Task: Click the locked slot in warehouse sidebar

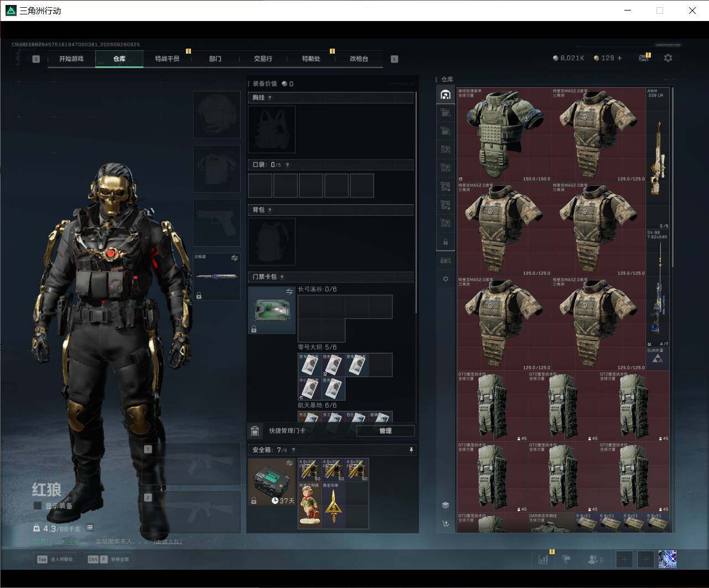Action: tap(446, 242)
